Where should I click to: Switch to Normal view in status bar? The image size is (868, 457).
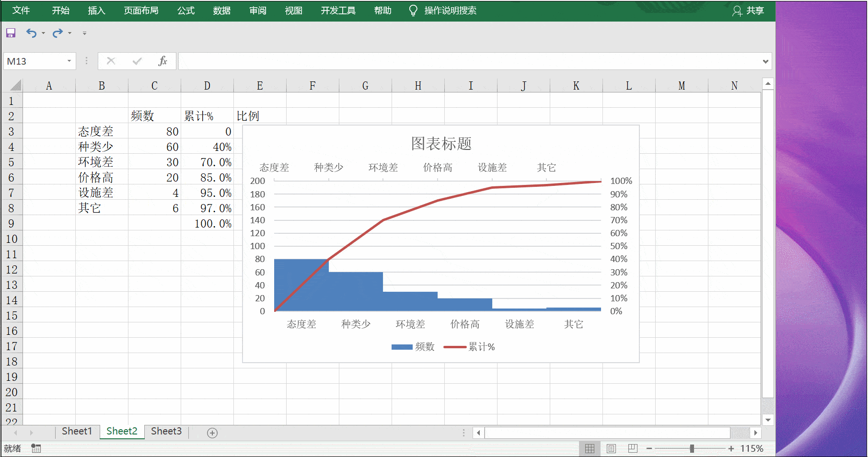pos(590,448)
